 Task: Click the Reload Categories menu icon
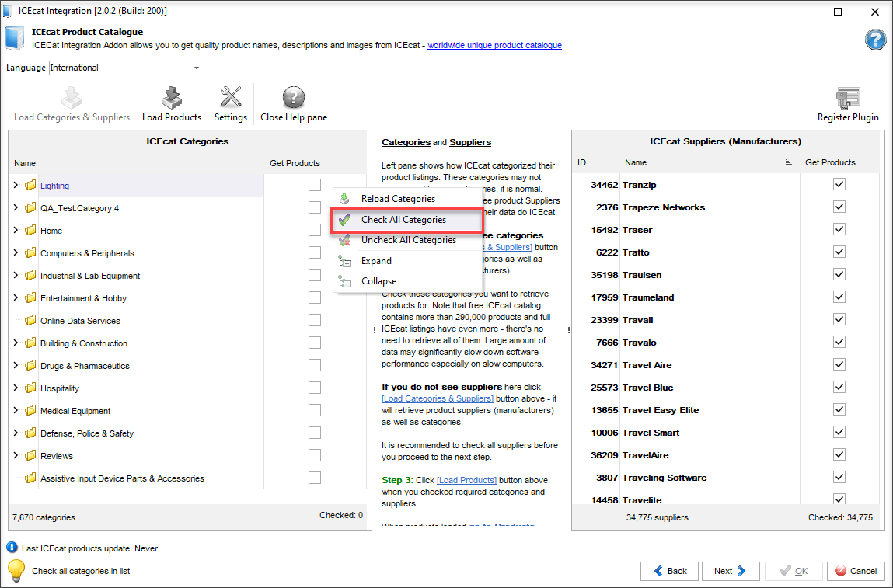344,199
